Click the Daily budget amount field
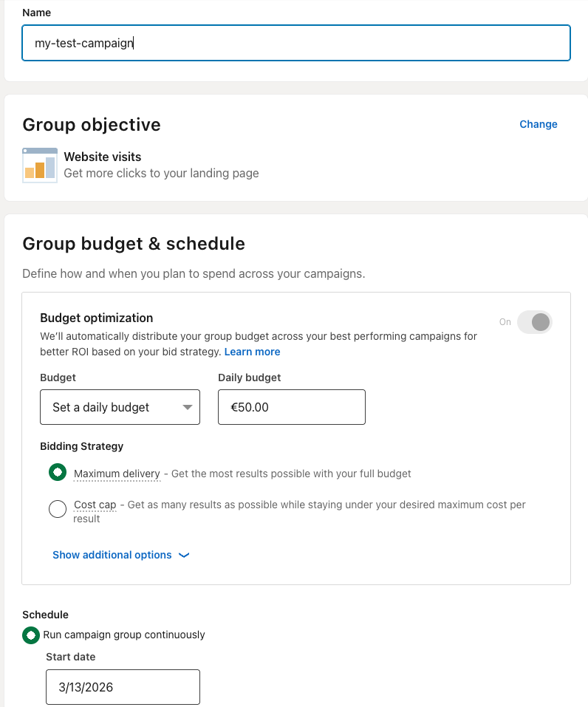 tap(291, 407)
